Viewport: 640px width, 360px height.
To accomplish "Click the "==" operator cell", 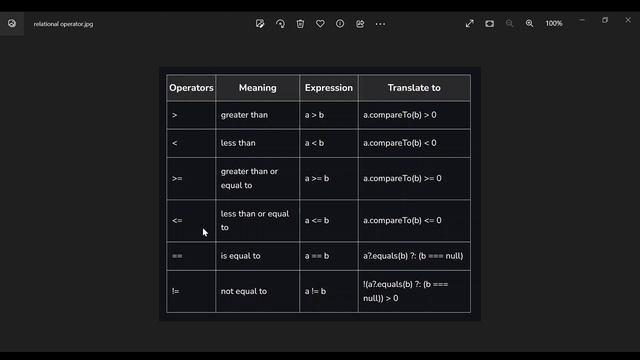I will tap(191, 256).
